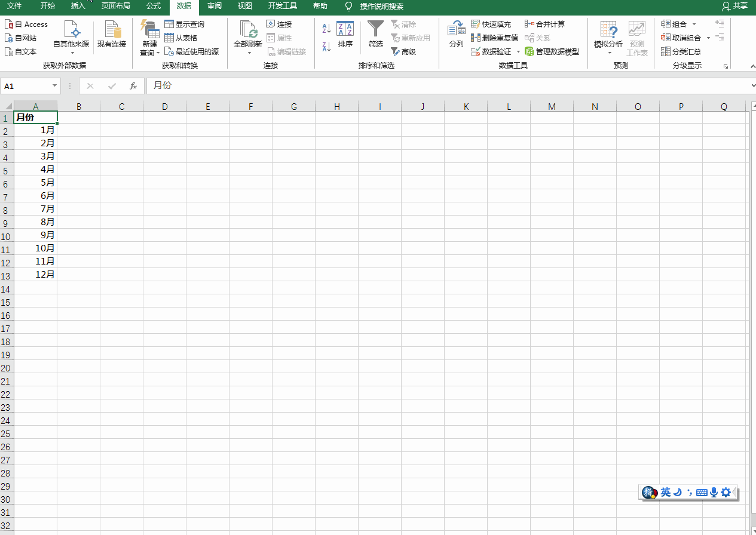756x535 pixels.
Task: Click the operation search lightbulb icon
Action: [349, 7]
